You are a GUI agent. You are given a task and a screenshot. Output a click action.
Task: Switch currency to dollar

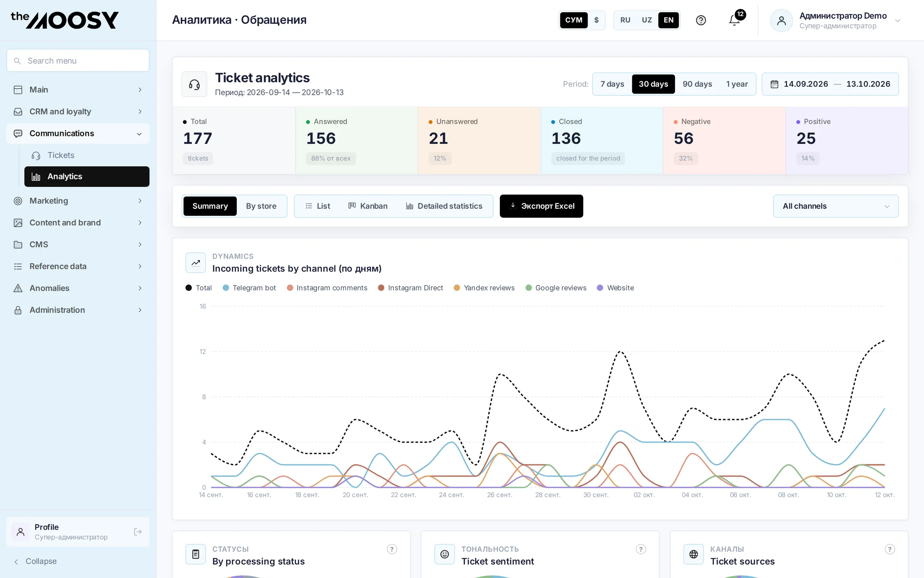click(596, 20)
